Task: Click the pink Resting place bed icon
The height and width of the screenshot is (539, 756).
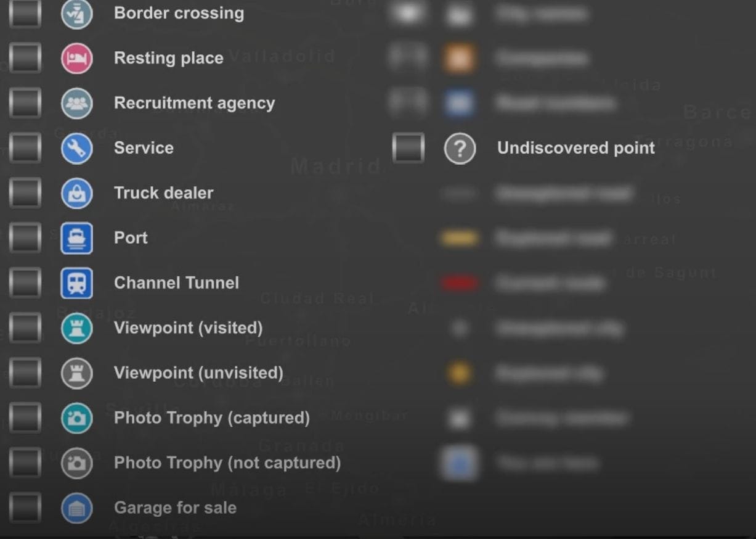Action: [x=76, y=59]
